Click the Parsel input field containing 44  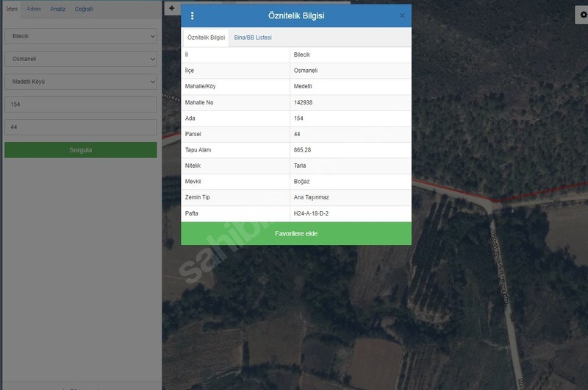[81, 127]
